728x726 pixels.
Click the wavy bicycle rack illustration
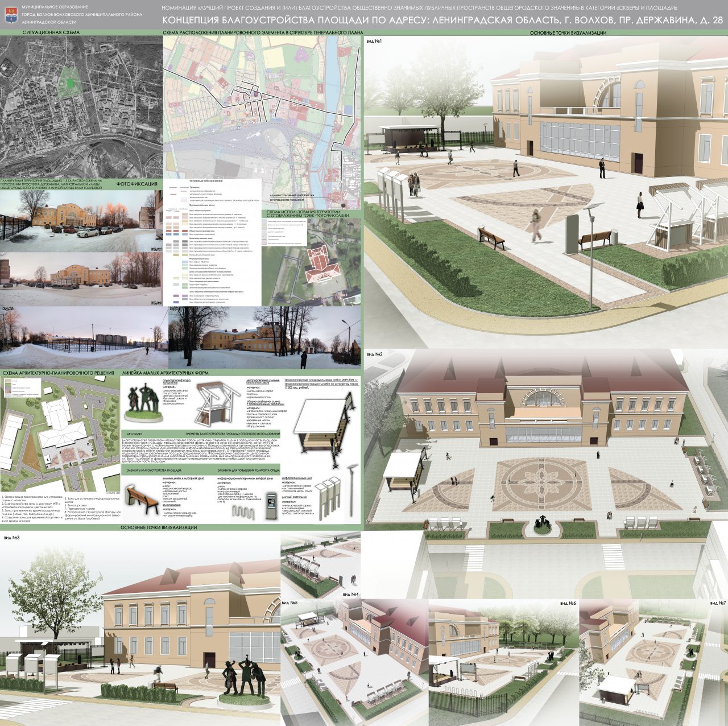[242, 513]
